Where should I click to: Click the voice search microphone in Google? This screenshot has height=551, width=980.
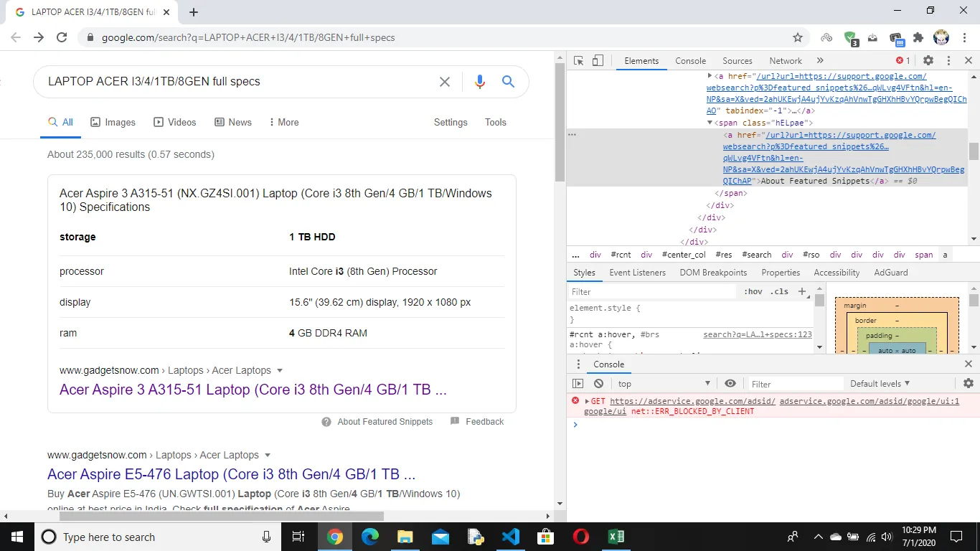coord(480,82)
